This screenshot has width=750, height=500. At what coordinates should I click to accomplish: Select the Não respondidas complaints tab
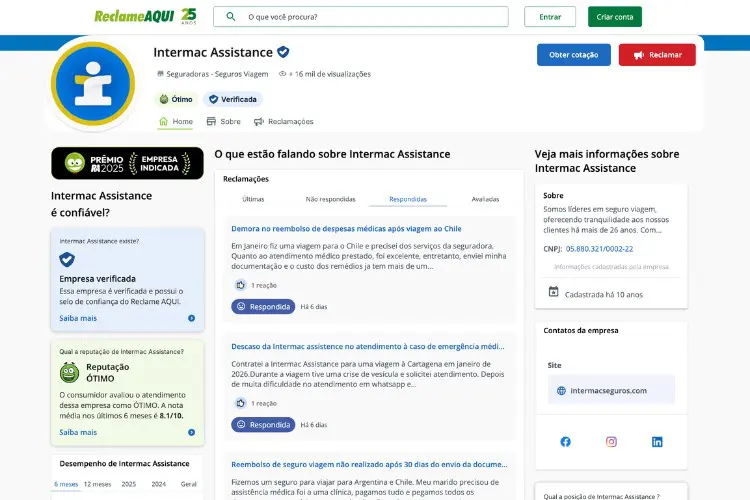(x=331, y=199)
